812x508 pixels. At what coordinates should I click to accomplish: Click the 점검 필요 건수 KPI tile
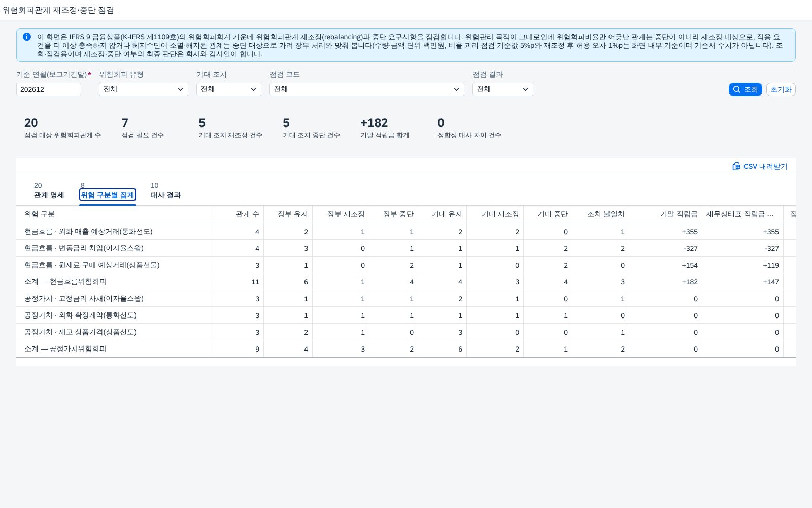(x=143, y=129)
